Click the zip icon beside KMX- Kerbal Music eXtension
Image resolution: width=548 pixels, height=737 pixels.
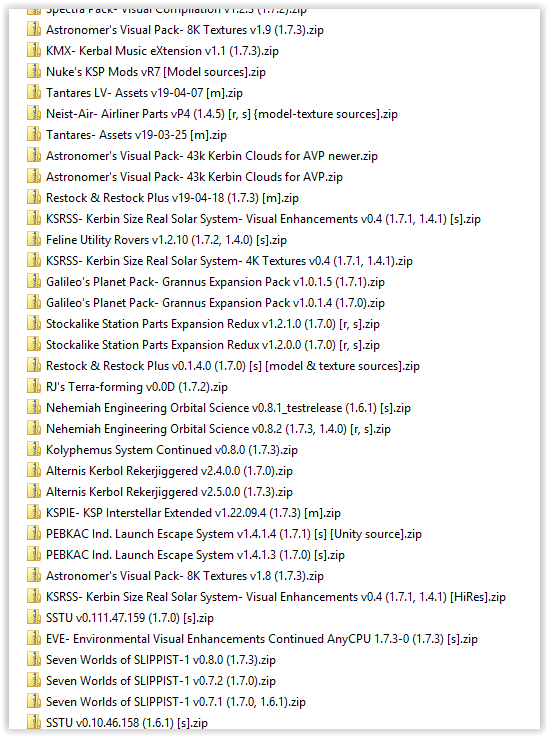click(x=34, y=50)
